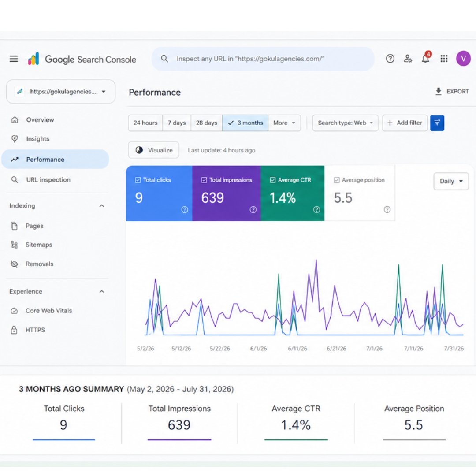Open the More date range dropdown
The height and width of the screenshot is (476, 476).
coord(284,123)
